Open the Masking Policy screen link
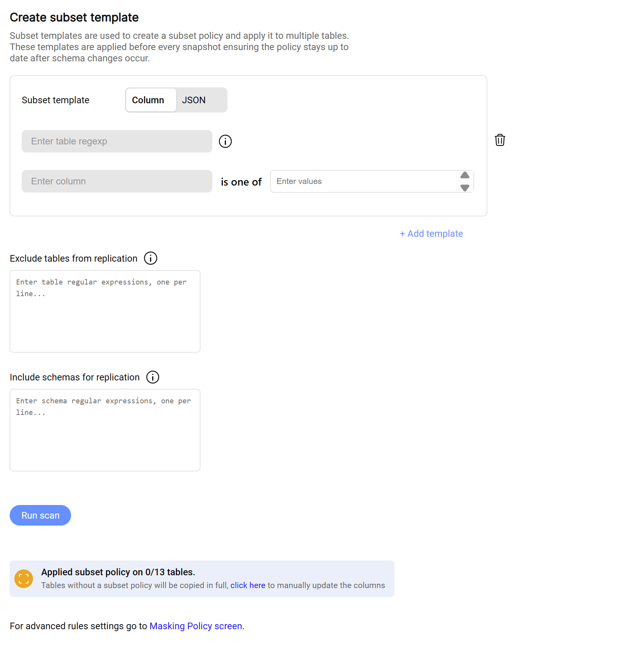 (196, 626)
